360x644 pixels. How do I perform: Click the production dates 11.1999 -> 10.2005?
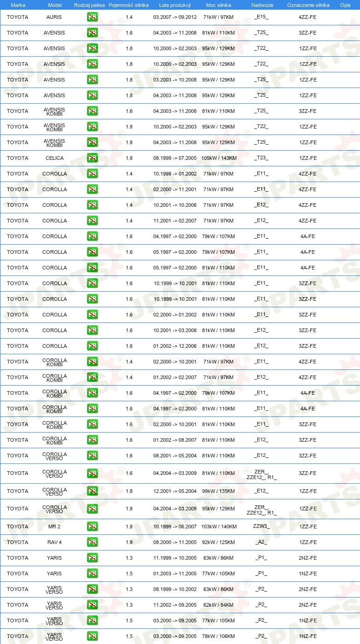click(x=175, y=558)
